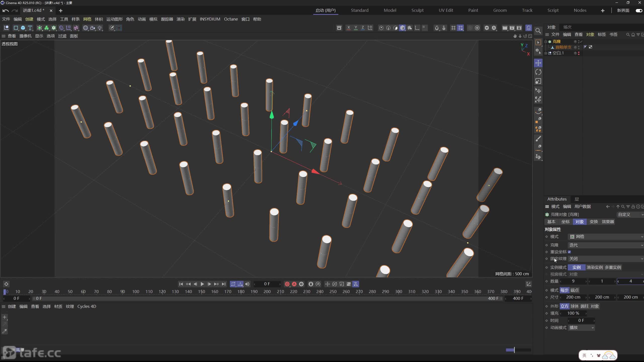Image resolution: width=644 pixels, height=362 pixels.
Task: Toggle X axis lock
Action: (348, 28)
